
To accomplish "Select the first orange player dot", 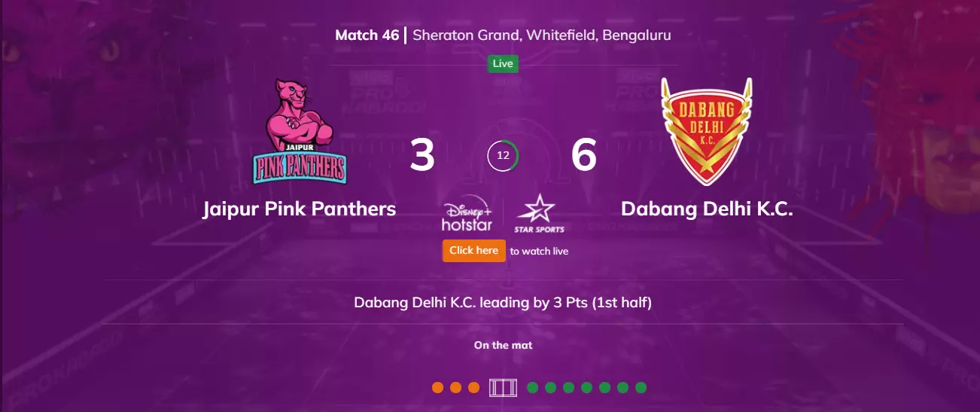I will [437, 388].
